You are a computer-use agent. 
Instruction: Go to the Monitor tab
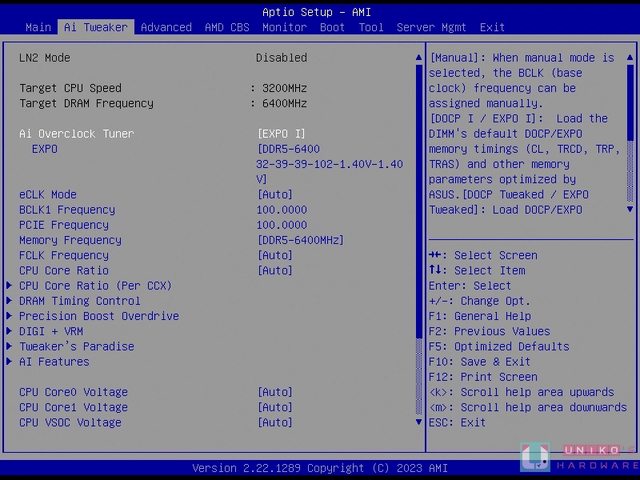(284, 27)
